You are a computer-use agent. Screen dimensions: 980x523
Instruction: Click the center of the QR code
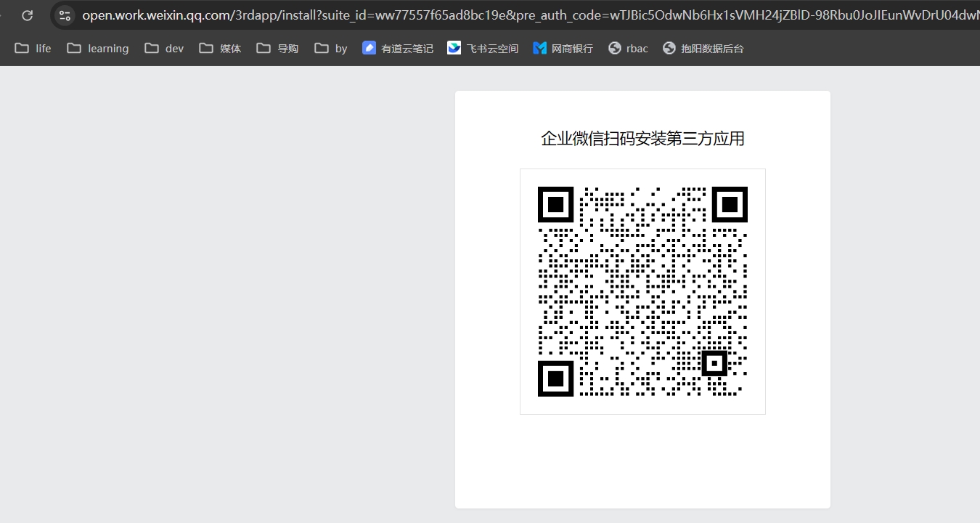click(x=642, y=291)
